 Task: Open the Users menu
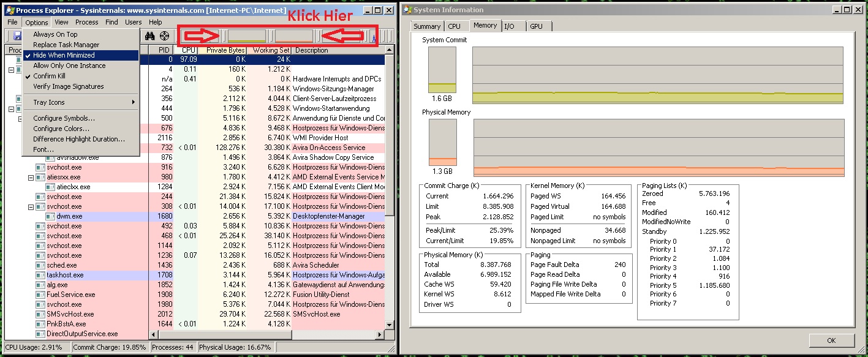pos(133,22)
